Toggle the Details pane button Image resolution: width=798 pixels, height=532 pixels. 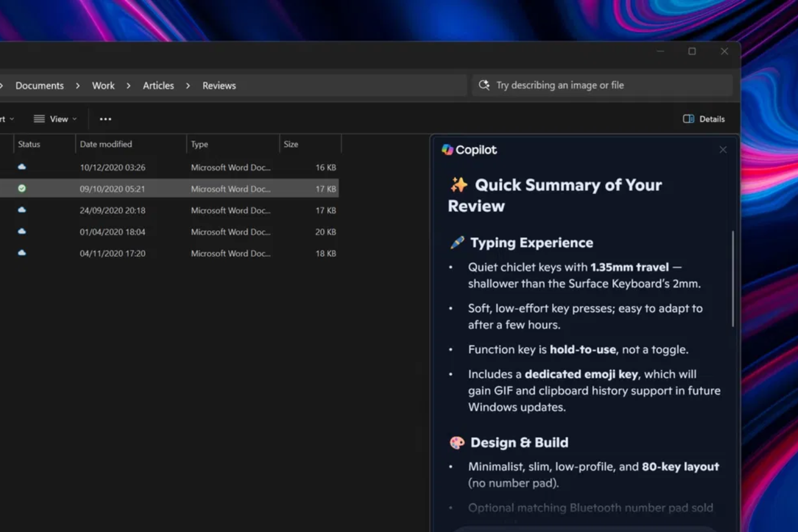(704, 119)
